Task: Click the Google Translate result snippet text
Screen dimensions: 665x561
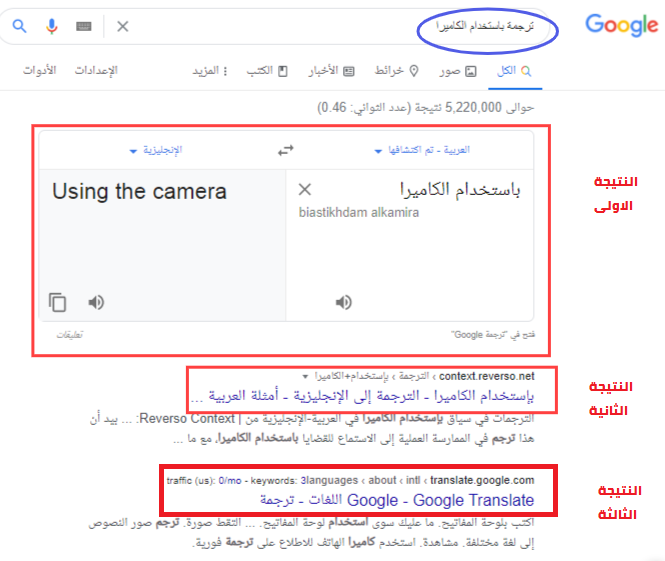Action: click(311, 532)
